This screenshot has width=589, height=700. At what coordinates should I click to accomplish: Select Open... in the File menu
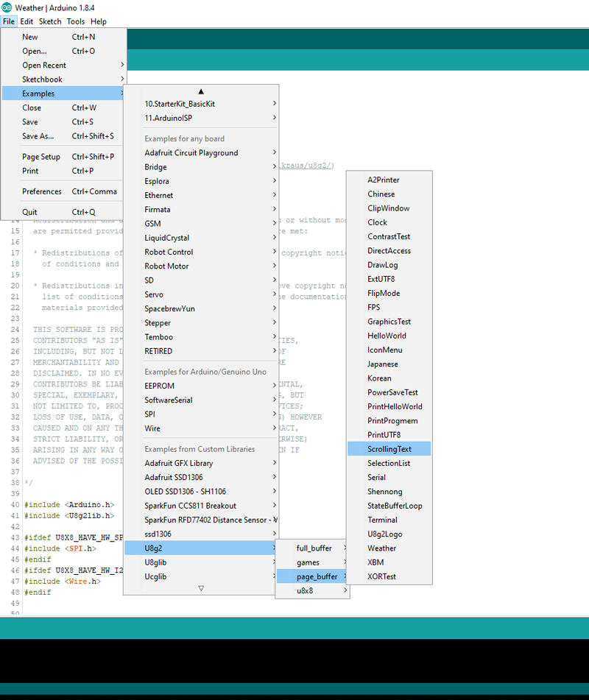pyautogui.click(x=64, y=51)
